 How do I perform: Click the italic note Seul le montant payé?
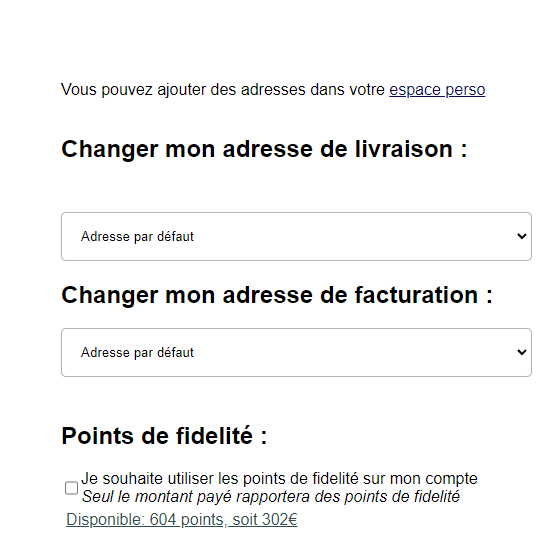coord(271,497)
